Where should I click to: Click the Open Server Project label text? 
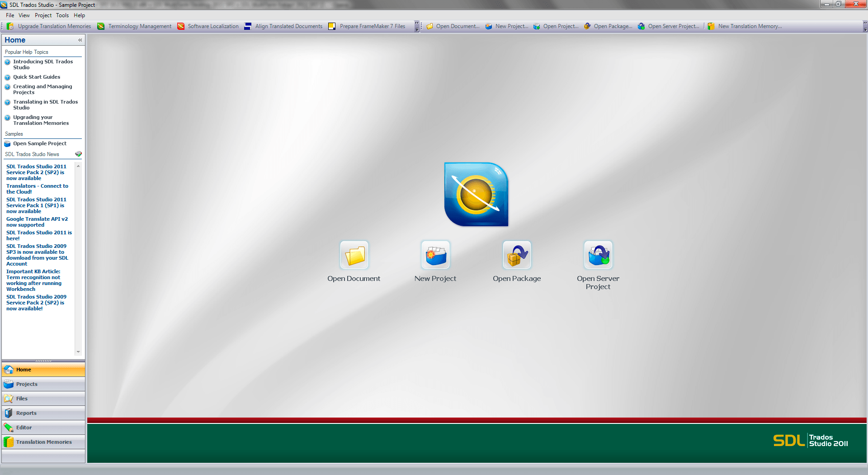[x=598, y=283]
